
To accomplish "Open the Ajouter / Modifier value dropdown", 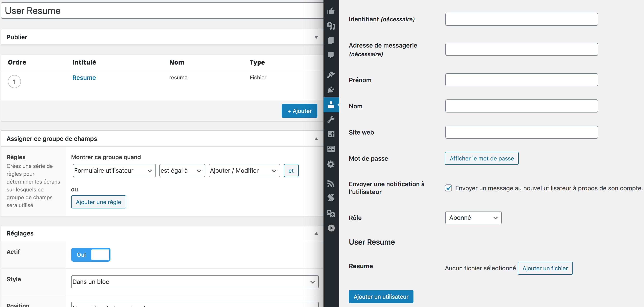I will click(244, 171).
